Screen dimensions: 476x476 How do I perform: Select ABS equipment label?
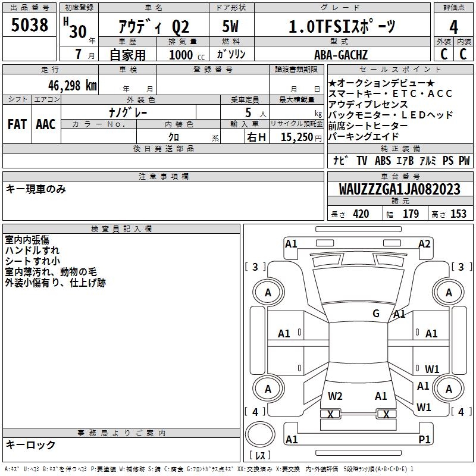(x=383, y=160)
